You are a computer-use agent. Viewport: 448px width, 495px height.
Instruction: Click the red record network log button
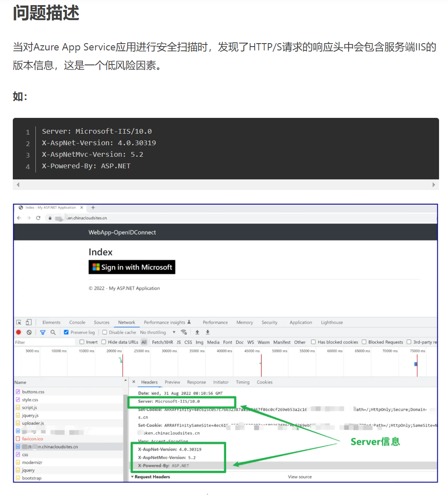[19, 332]
